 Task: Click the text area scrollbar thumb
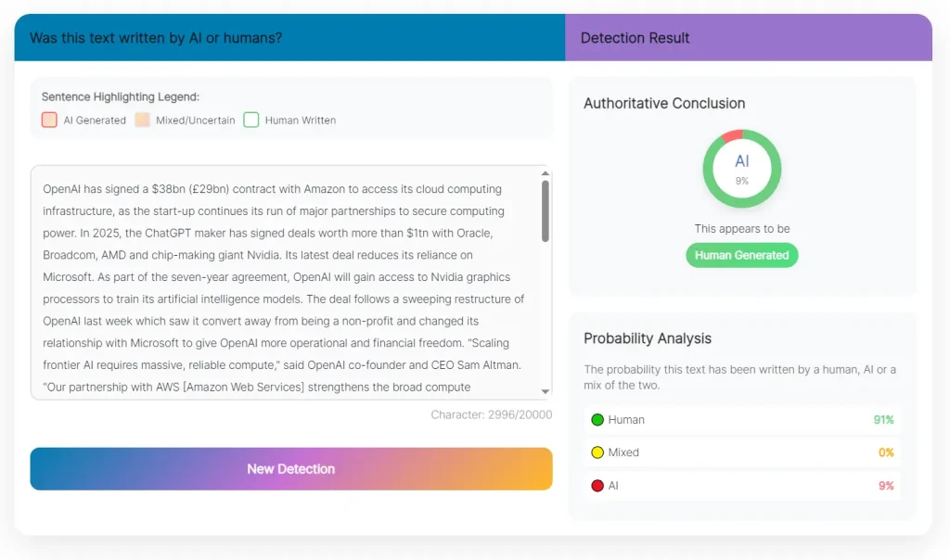point(546,213)
